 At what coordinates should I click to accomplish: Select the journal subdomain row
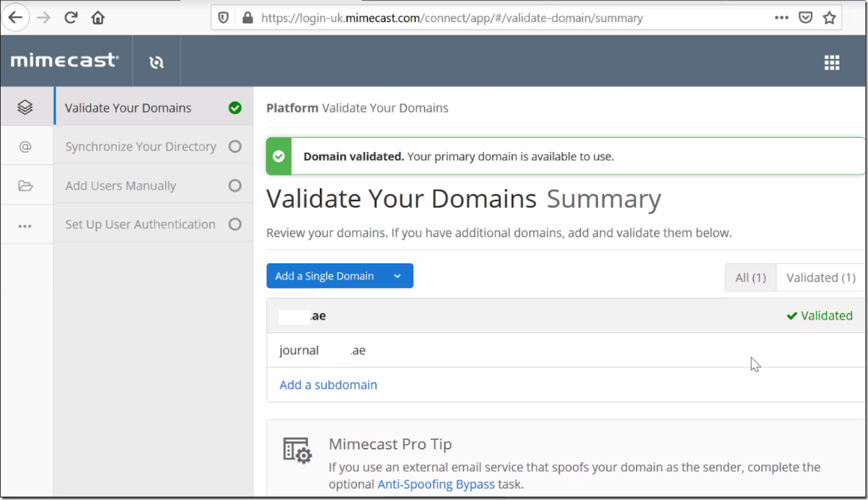click(x=566, y=351)
